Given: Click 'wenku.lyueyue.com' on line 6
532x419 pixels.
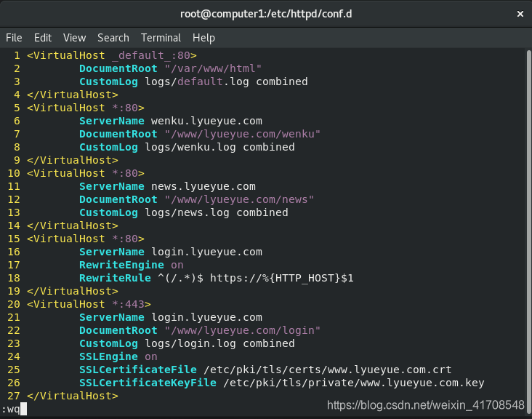Looking at the screenshot, I should pyautogui.click(x=206, y=121).
